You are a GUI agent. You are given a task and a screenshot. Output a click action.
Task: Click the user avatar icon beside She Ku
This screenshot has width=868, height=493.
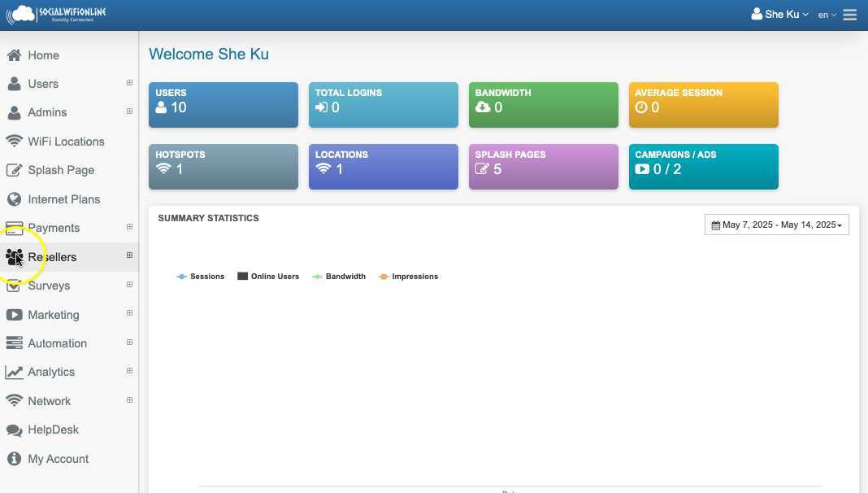[756, 14]
